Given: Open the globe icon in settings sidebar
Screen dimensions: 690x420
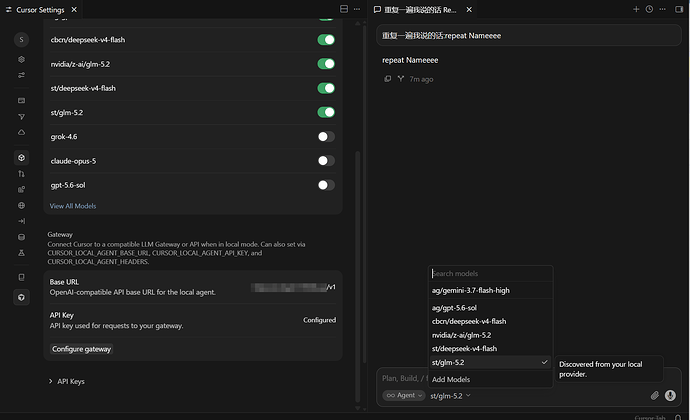Looking at the screenshot, I should (x=21, y=205).
